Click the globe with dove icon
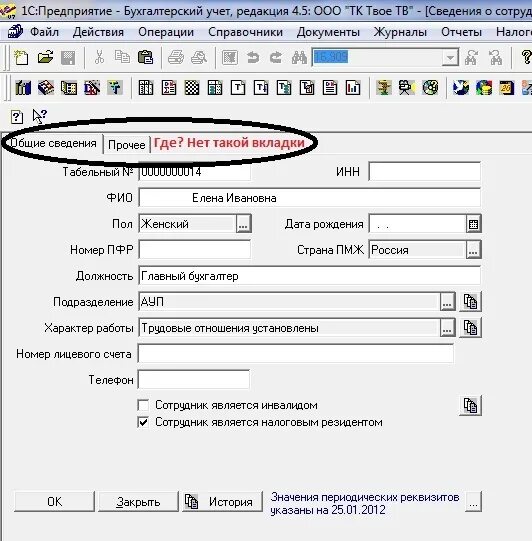 tap(461, 88)
